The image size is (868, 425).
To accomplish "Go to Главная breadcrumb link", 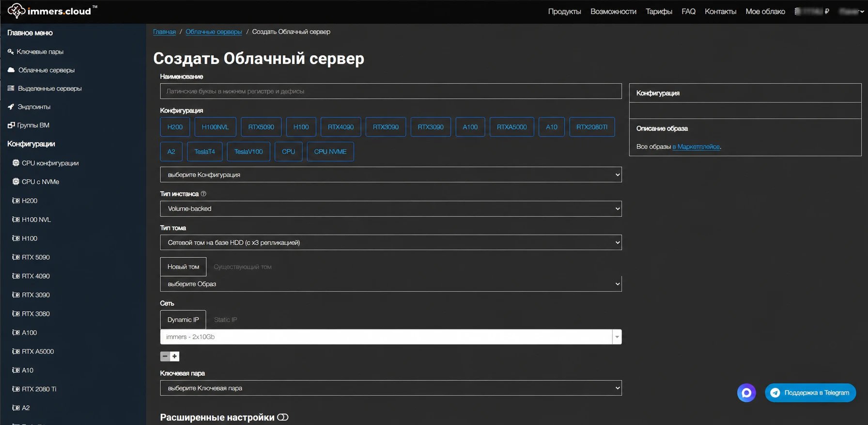I will 164,31.
